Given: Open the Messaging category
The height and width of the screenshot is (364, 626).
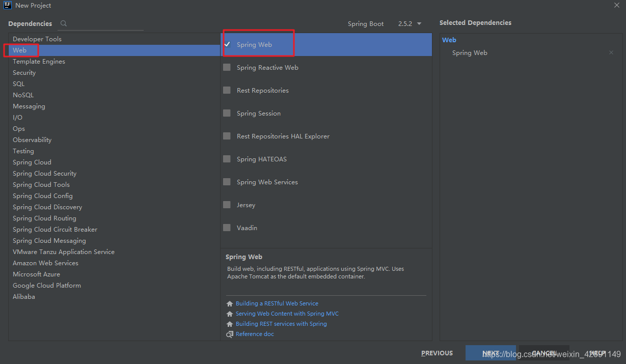Looking at the screenshot, I should click(114, 106).
